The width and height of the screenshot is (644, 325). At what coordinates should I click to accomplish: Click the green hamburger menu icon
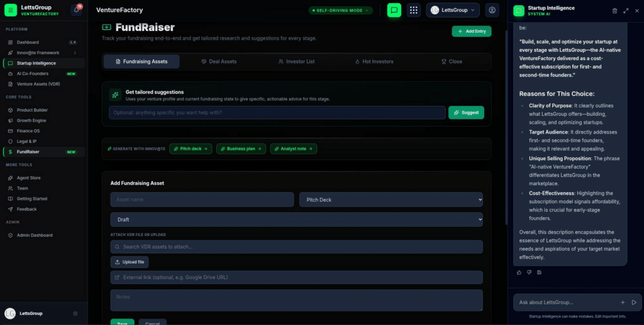pos(11,10)
